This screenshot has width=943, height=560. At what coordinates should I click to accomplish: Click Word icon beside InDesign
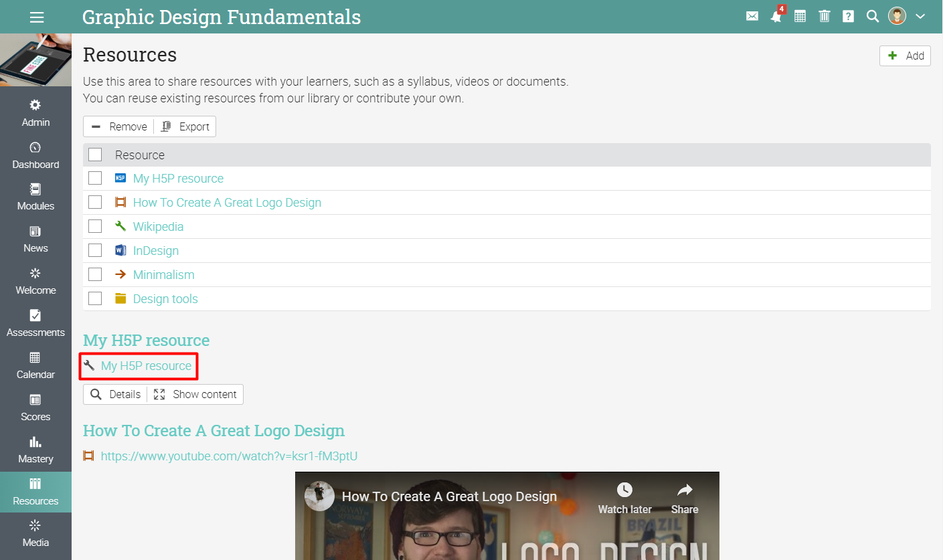click(120, 250)
